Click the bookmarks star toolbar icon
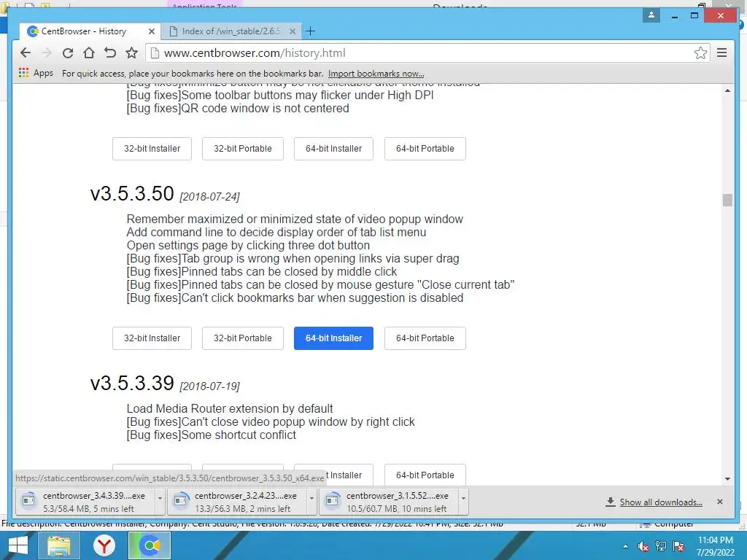 [131, 52]
